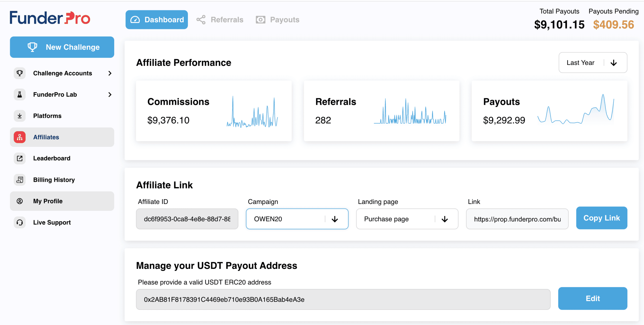Click the arrow on the Last Year dropdown
The height and width of the screenshot is (325, 644).
pyautogui.click(x=614, y=63)
